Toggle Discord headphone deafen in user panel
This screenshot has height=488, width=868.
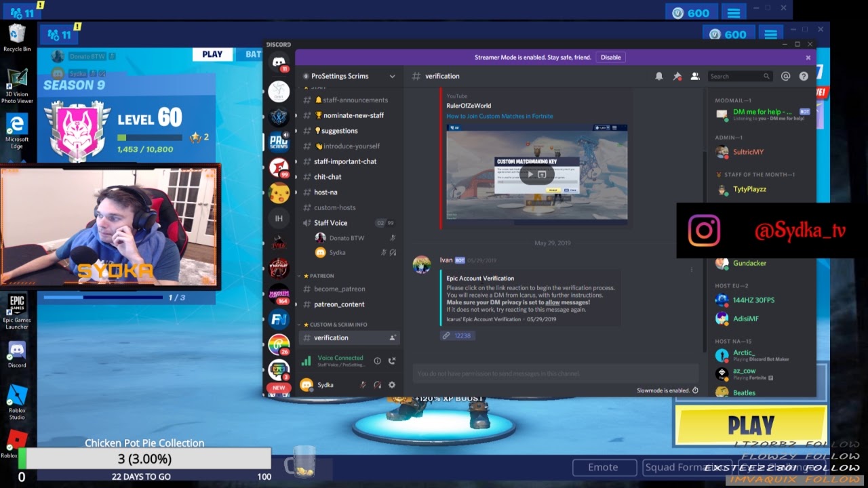coord(377,385)
